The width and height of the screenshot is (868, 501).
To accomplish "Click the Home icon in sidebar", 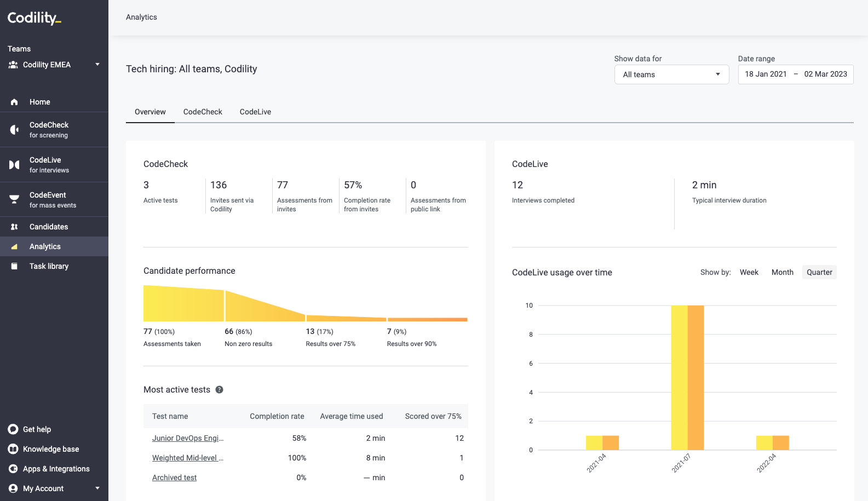I will [x=14, y=102].
